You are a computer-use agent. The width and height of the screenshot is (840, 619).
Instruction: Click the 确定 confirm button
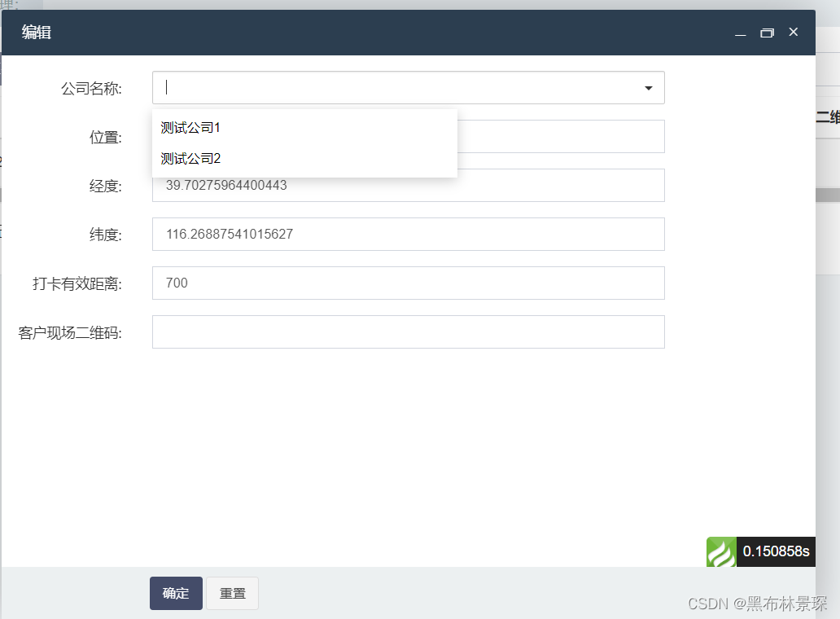point(175,593)
